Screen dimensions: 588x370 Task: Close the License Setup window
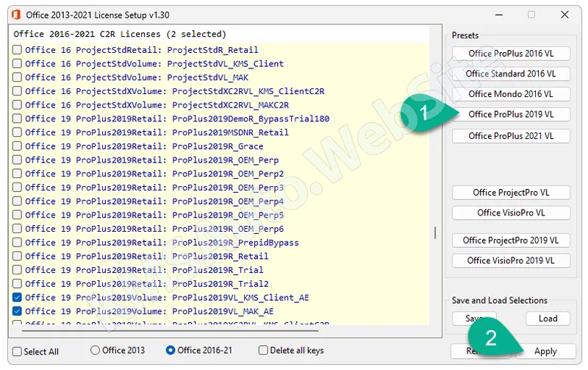(x=564, y=15)
